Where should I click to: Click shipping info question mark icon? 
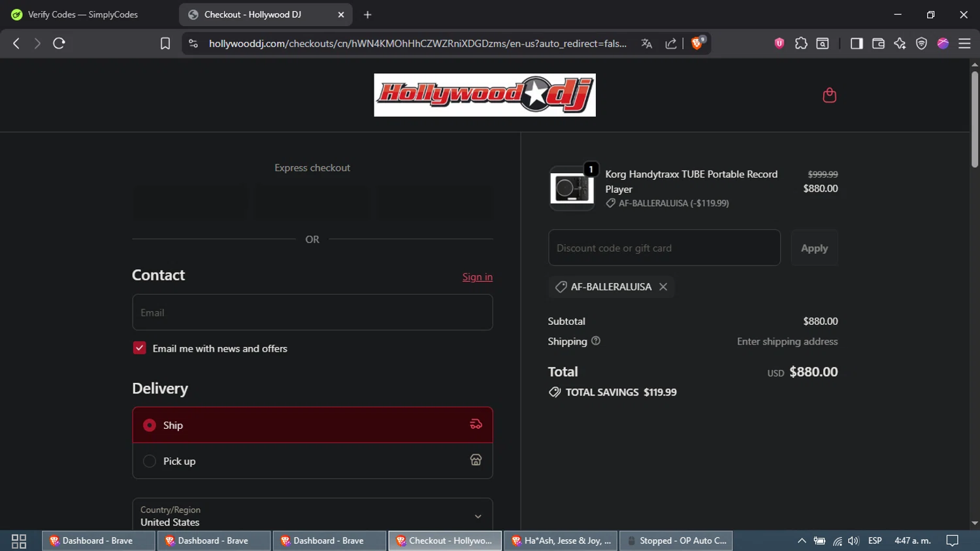click(x=596, y=341)
